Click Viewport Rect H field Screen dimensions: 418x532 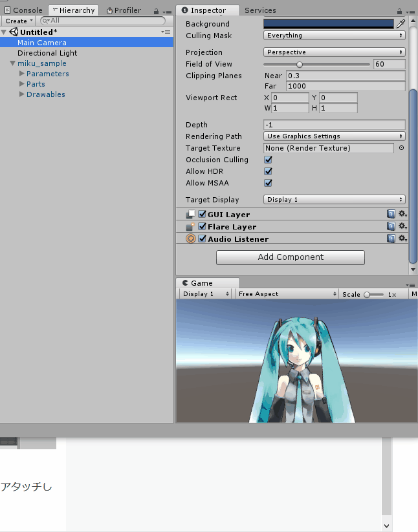[338, 108]
